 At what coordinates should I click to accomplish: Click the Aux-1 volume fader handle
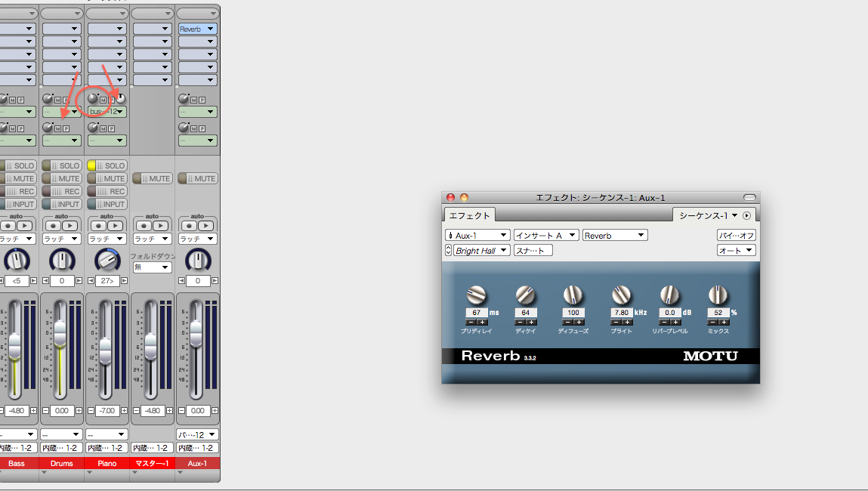pyautogui.click(x=196, y=335)
